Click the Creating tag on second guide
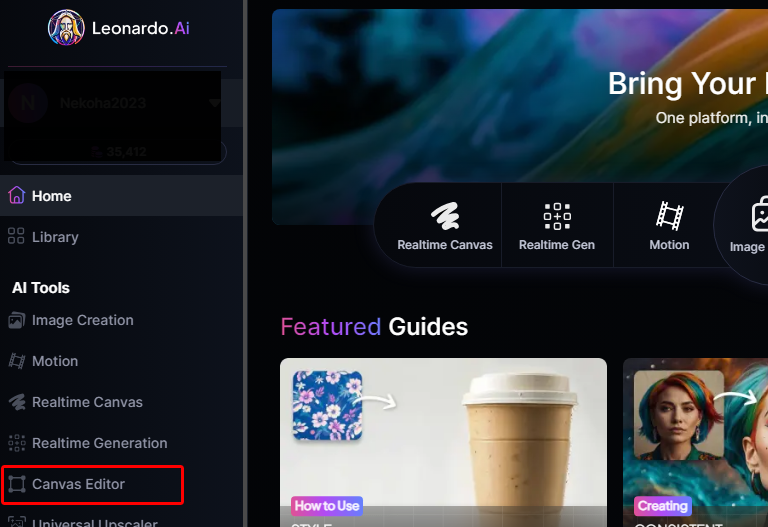The width and height of the screenshot is (768, 527). (x=662, y=506)
